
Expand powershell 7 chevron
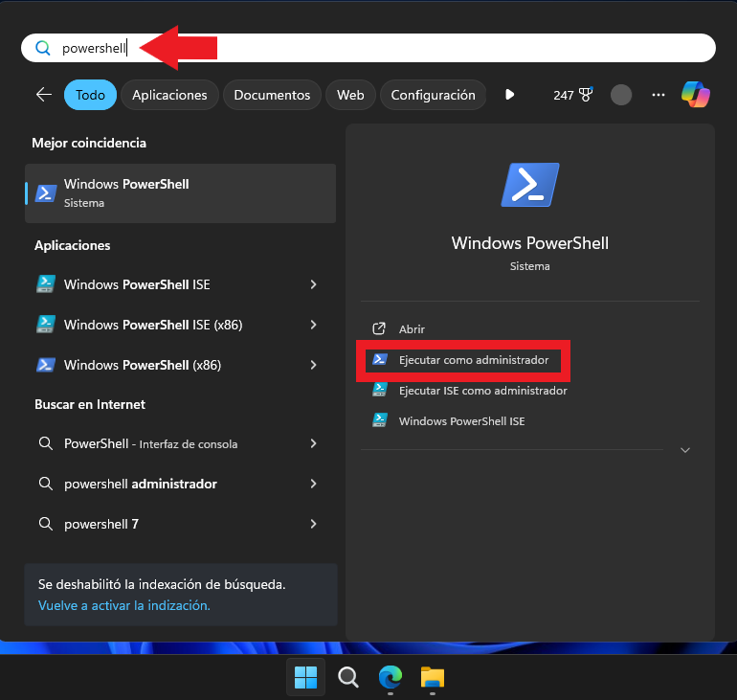click(x=314, y=524)
